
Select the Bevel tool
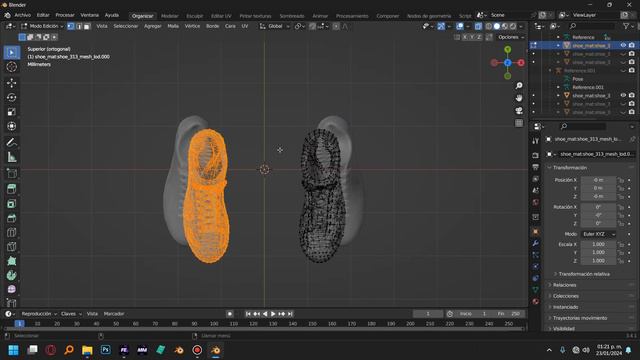pyautogui.click(x=11, y=218)
